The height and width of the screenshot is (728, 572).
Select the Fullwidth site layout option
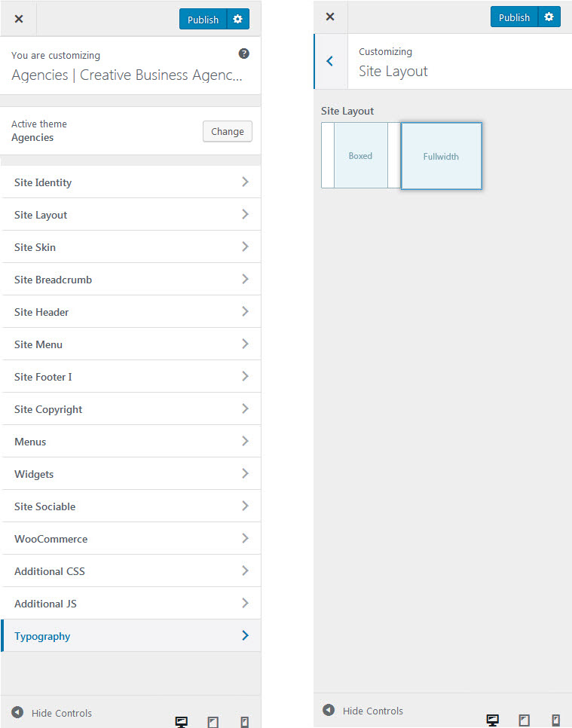441,156
